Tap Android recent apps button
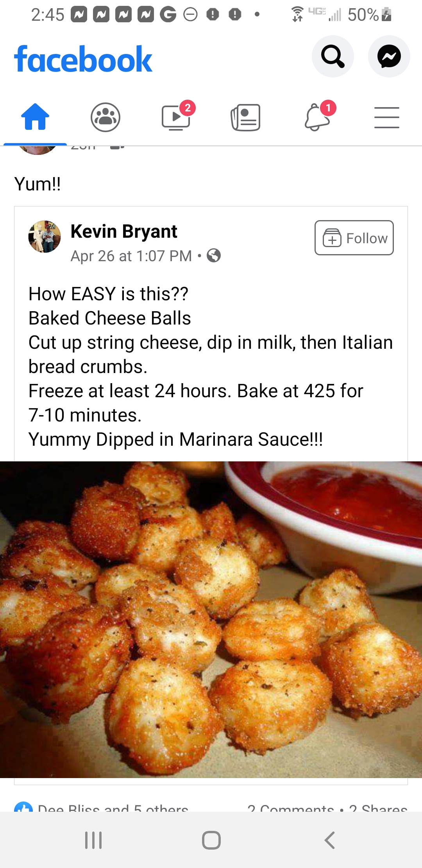 point(93,840)
